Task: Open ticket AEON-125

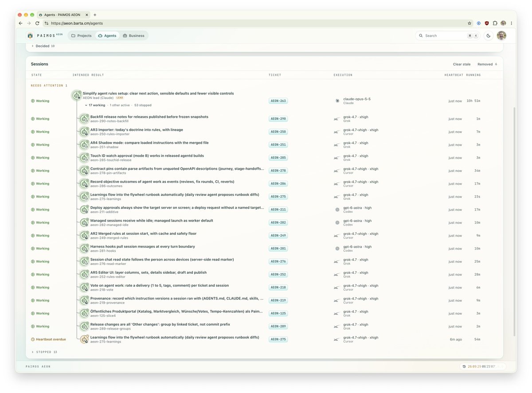Action: point(278,314)
